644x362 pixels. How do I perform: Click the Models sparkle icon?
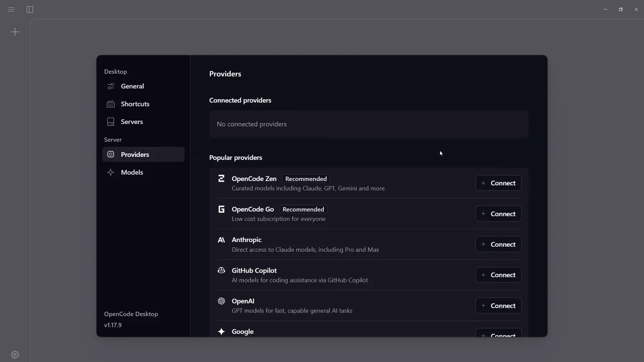tap(111, 172)
